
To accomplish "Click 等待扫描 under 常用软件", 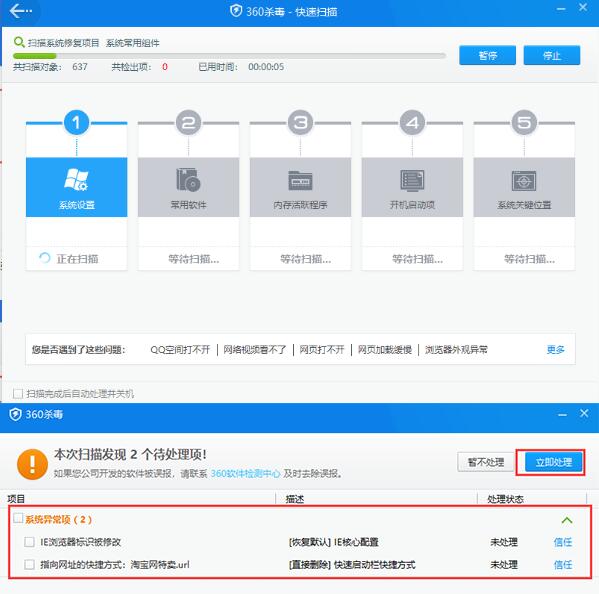I will pyautogui.click(x=194, y=259).
